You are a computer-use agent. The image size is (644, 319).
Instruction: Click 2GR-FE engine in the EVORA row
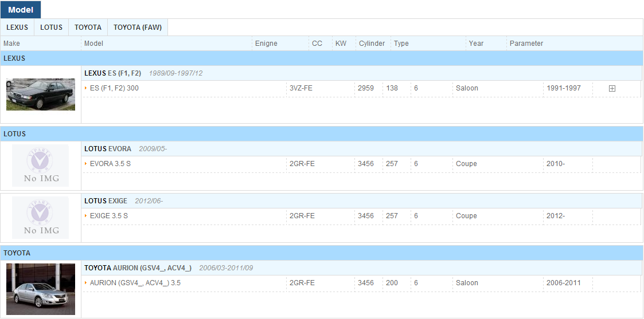tap(302, 164)
